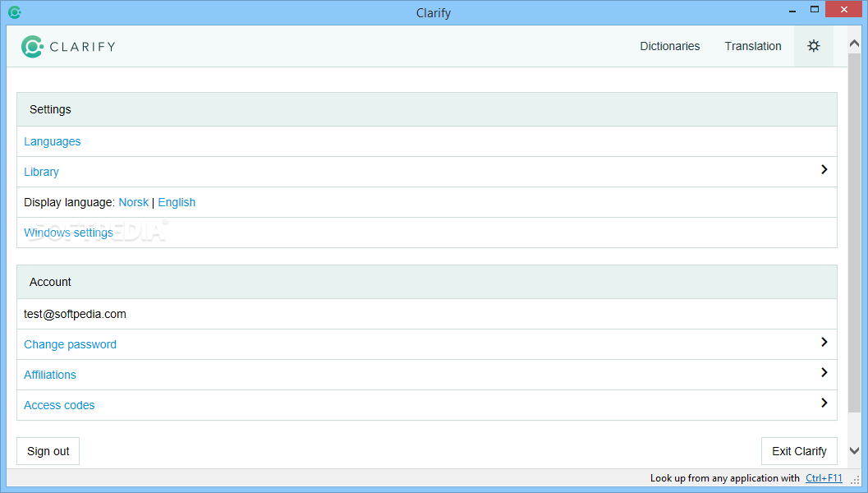The height and width of the screenshot is (493, 868).
Task: Expand the Change password row chevron
Action: tap(824, 342)
